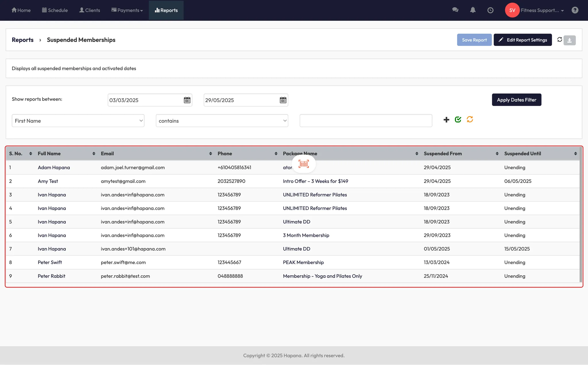Click the notifications bell icon
Image resolution: width=588 pixels, height=365 pixels.
[473, 10]
